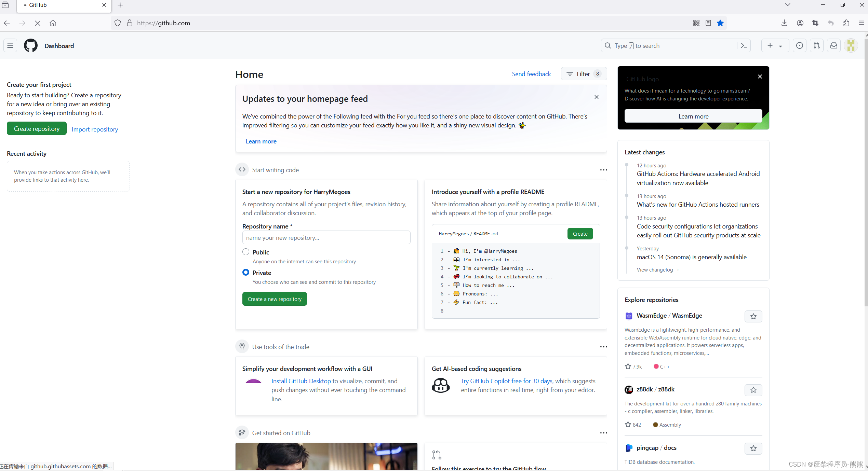Open the Firefox application menu
Screen dimensions: 868x471
click(862, 23)
